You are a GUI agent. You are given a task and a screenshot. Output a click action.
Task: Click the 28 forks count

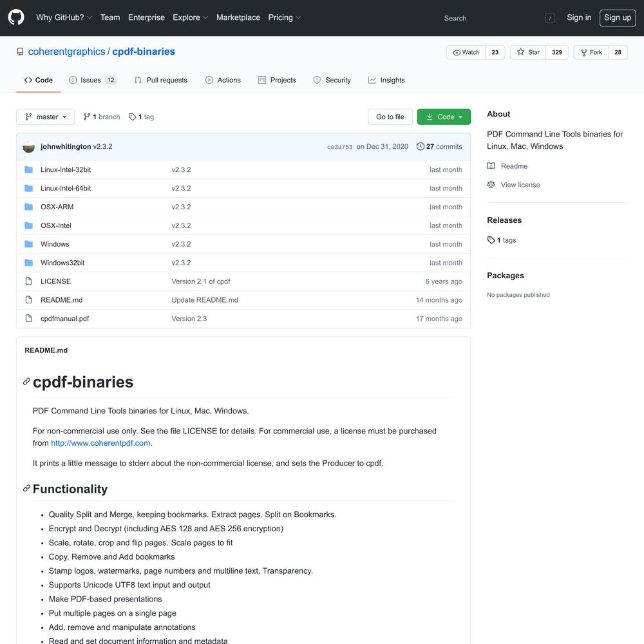tap(618, 52)
